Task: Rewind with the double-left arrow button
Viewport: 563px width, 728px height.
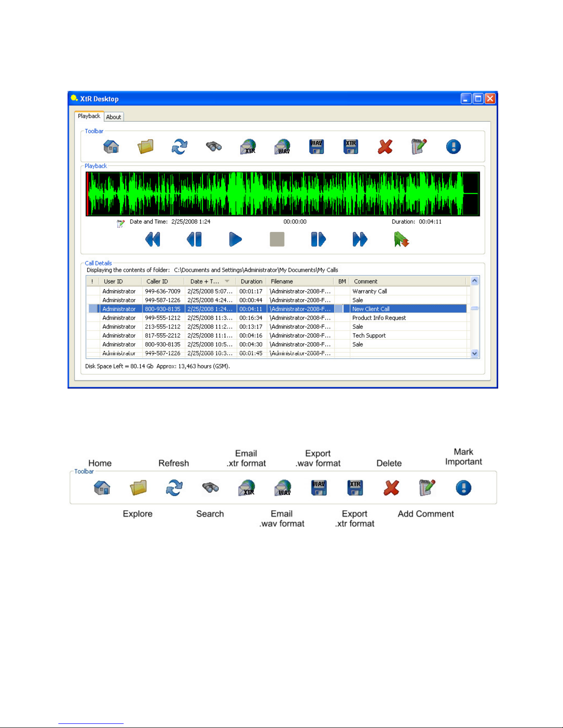Action: point(153,239)
